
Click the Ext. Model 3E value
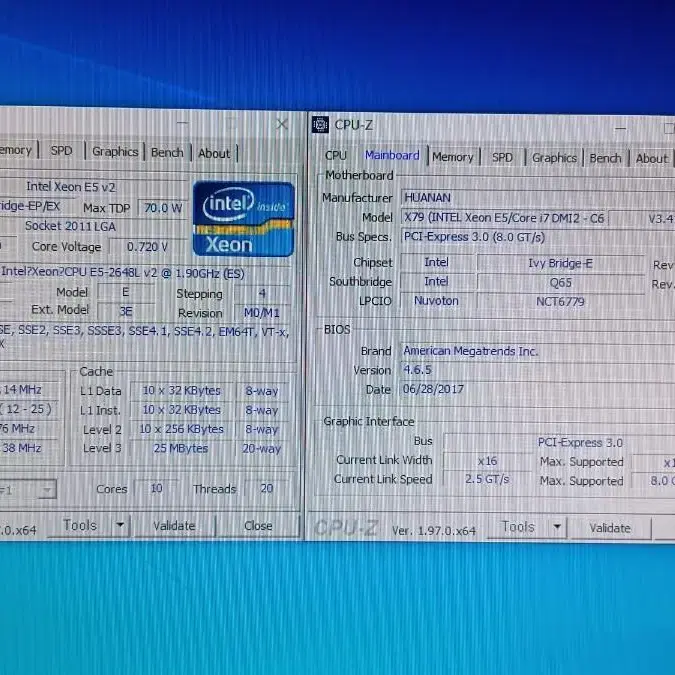tap(126, 311)
